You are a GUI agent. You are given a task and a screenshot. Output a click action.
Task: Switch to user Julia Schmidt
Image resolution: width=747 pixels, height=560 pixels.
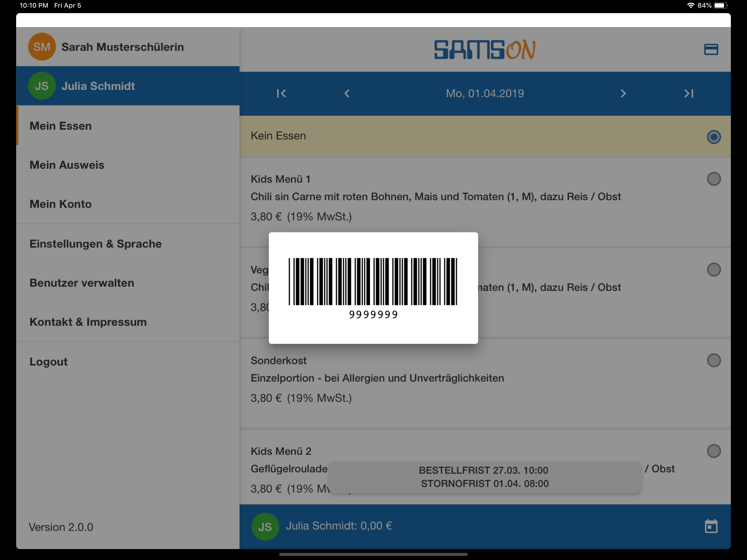98,86
